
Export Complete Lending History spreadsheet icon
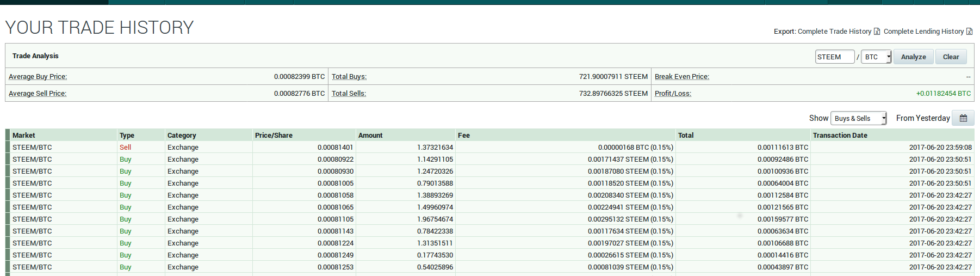[x=969, y=32]
